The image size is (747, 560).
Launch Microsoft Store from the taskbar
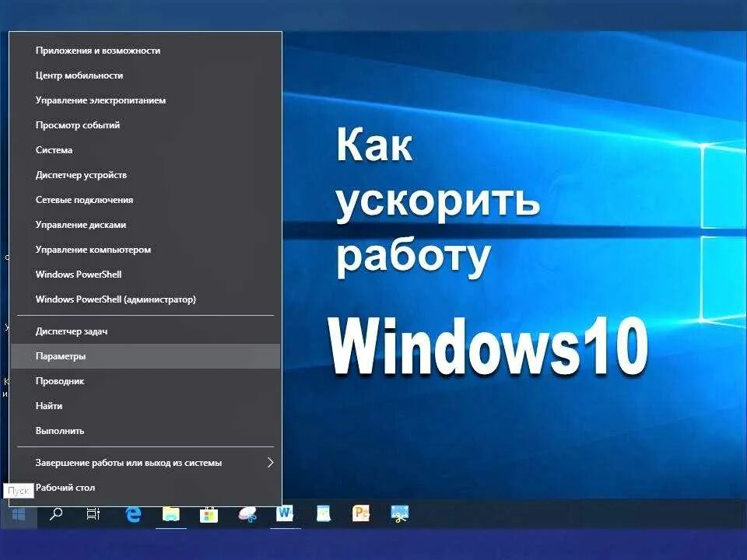(x=209, y=514)
